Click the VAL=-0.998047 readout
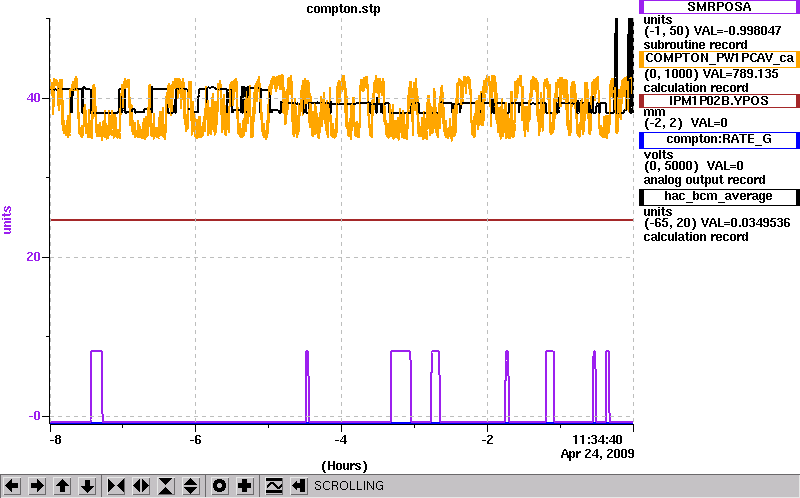 pyautogui.click(x=738, y=31)
